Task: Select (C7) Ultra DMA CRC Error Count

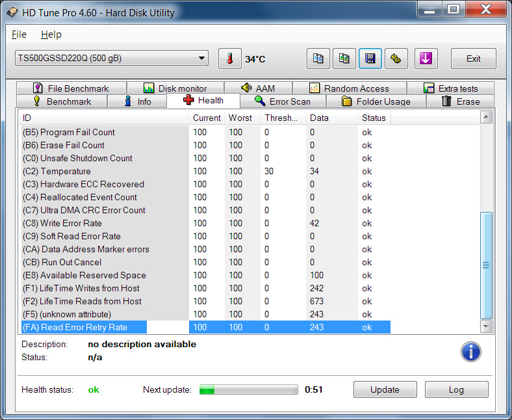Action: click(206, 210)
